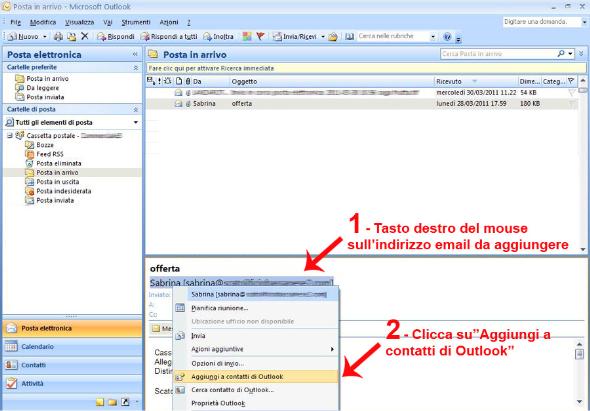Switch to the Calendario view
The height and width of the screenshot is (411, 590).
pyautogui.click(x=72, y=347)
